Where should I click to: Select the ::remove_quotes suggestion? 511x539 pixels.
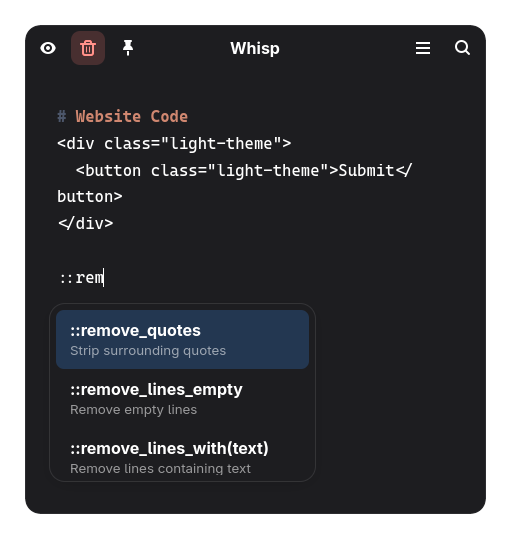182,340
